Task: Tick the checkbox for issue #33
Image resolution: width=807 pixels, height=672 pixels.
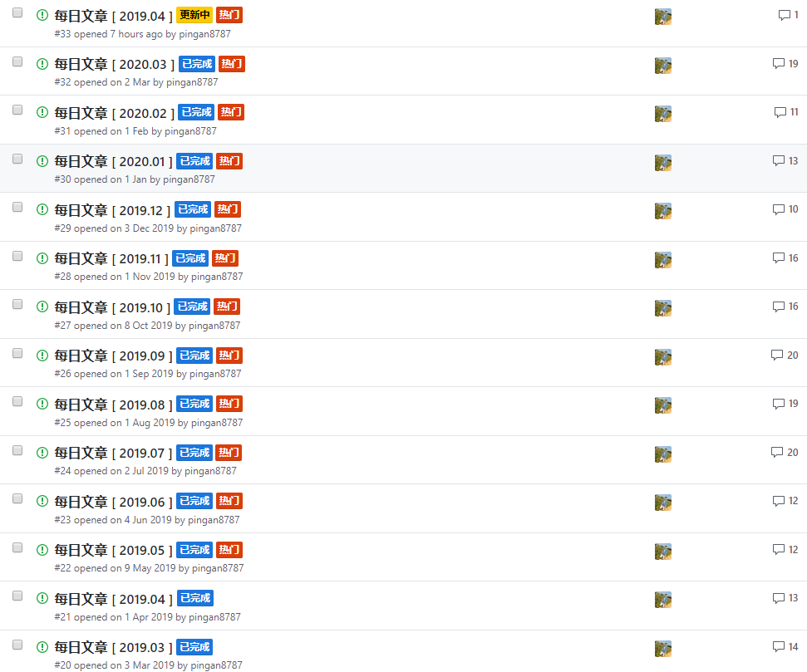Action: pos(17,12)
